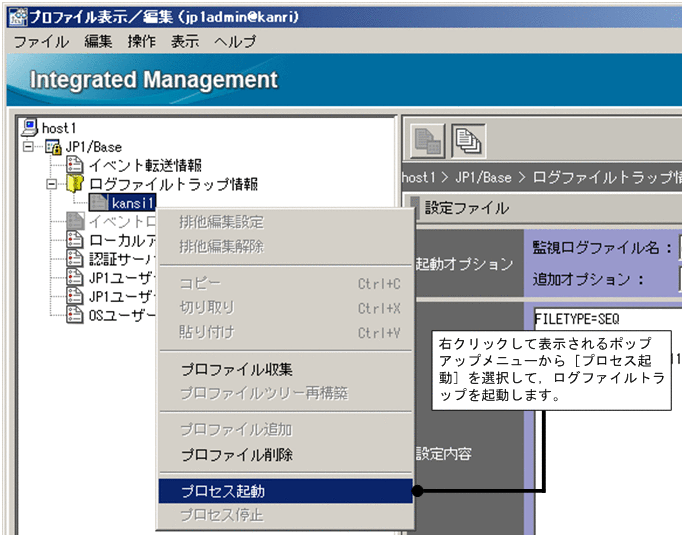
Task: Click the application title bar icon
Action: click(x=18, y=17)
